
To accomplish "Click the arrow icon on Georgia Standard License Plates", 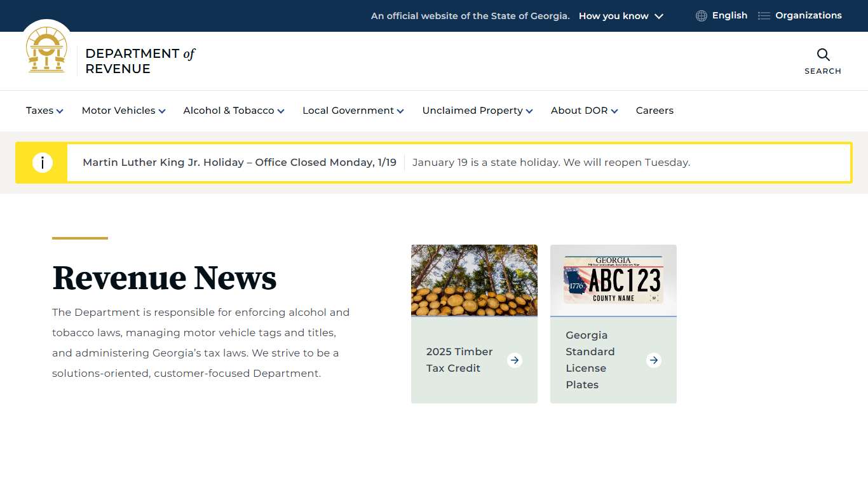I will 653,360.
